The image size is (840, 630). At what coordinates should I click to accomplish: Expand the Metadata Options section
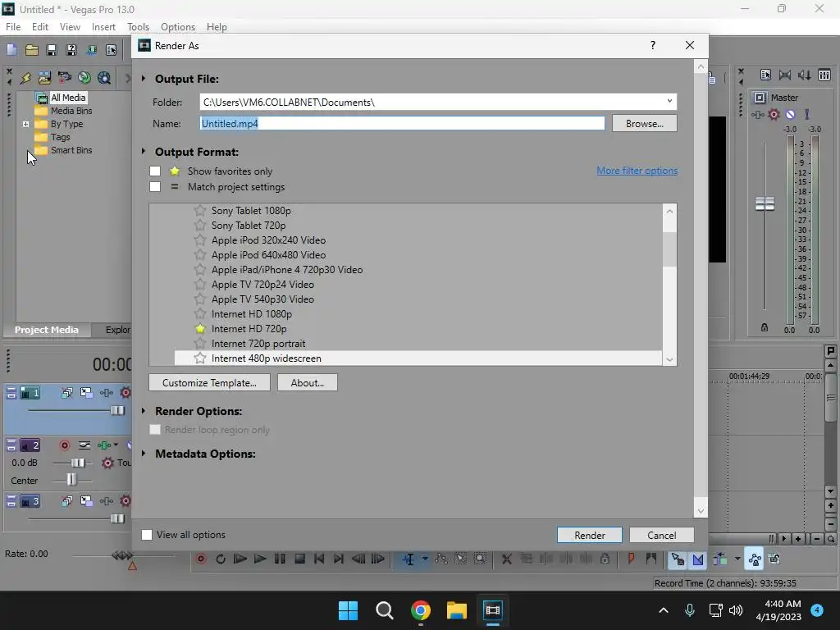(x=144, y=453)
